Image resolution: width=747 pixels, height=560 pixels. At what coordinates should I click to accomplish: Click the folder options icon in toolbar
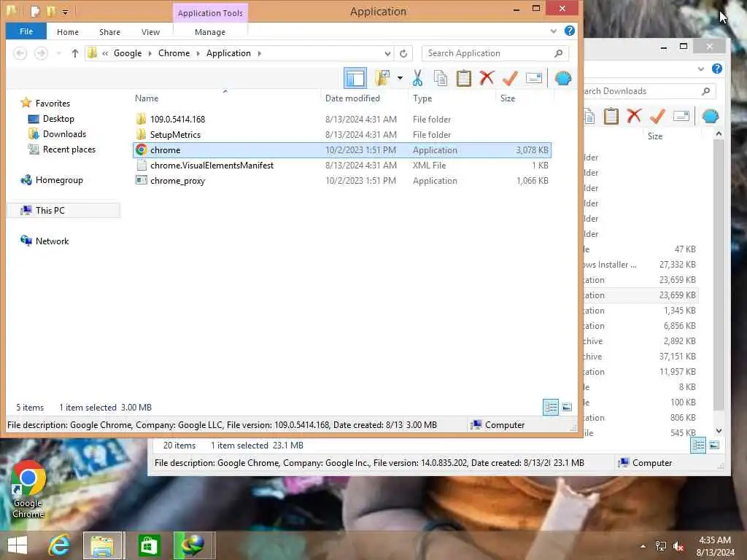(x=382, y=78)
